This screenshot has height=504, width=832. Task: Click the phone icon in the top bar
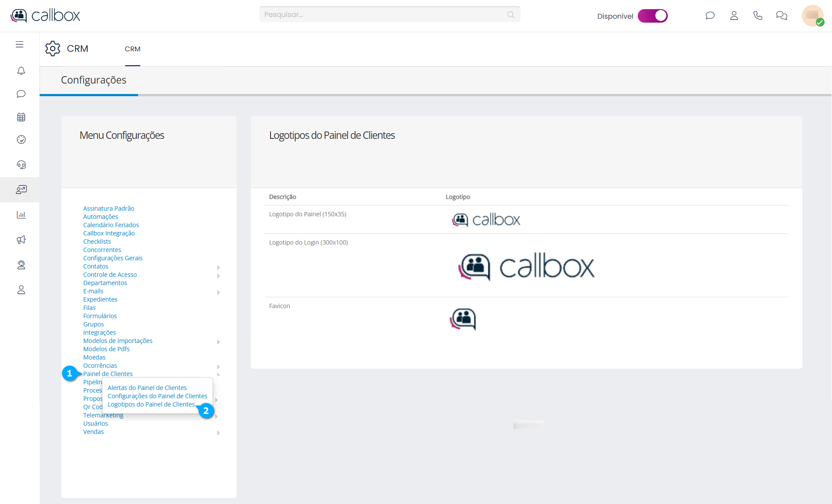758,16
